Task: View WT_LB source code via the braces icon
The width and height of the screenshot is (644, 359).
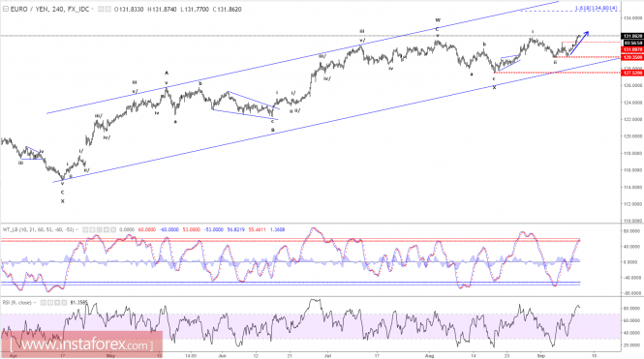Action: 100,229
